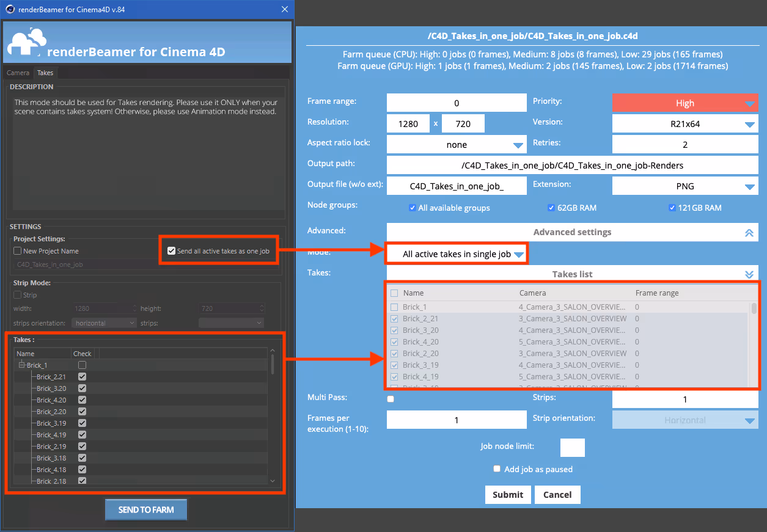Click the Submit button
Viewport: 767px width, 532px height.
pyautogui.click(x=508, y=495)
